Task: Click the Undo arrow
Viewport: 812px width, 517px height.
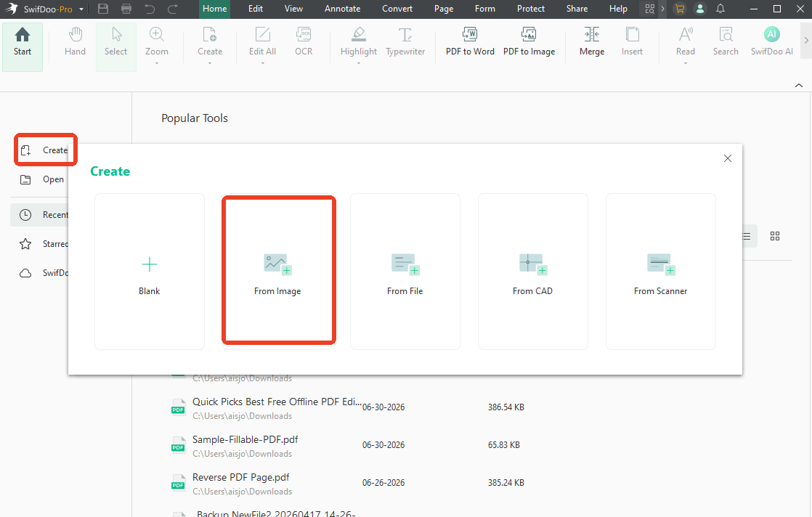Action: pos(150,9)
